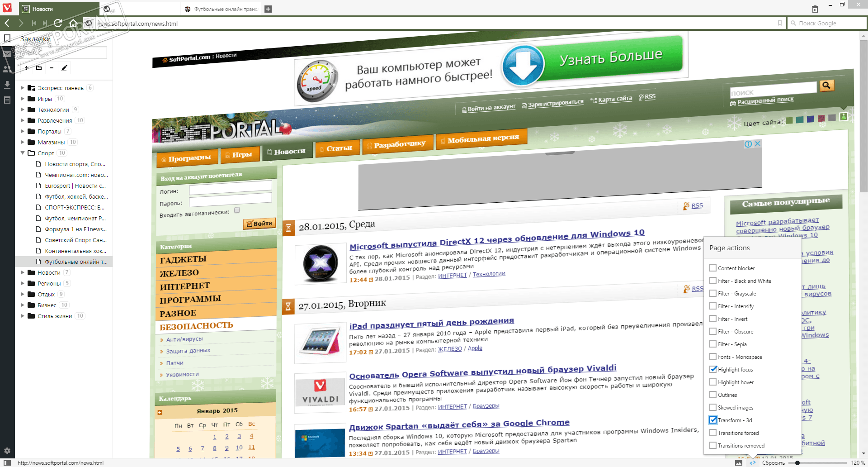Click the Google search field
This screenshot has width=868, height=467.
click(x=827, y=23)
